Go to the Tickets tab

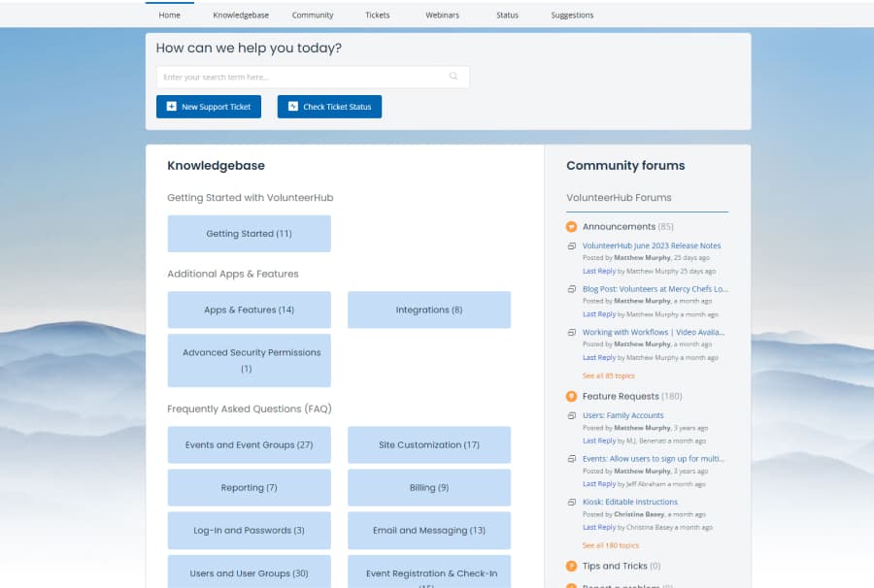coord(378,15)
